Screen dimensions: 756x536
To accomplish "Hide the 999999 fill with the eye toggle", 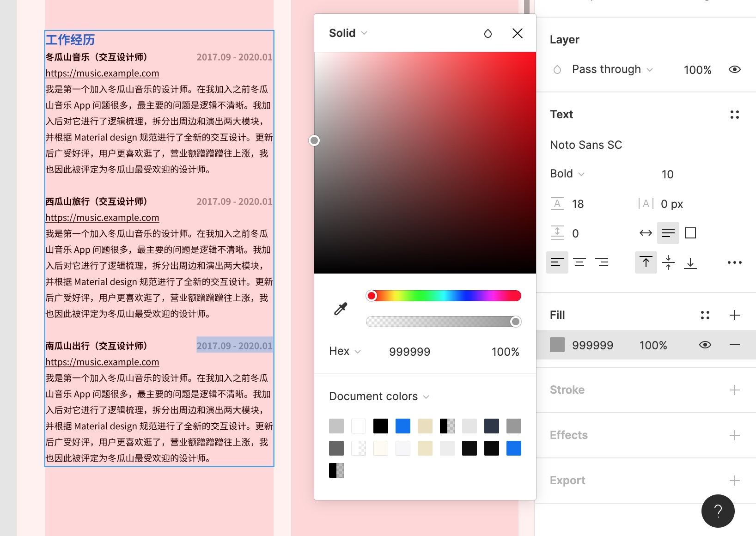I will point(705,345).
